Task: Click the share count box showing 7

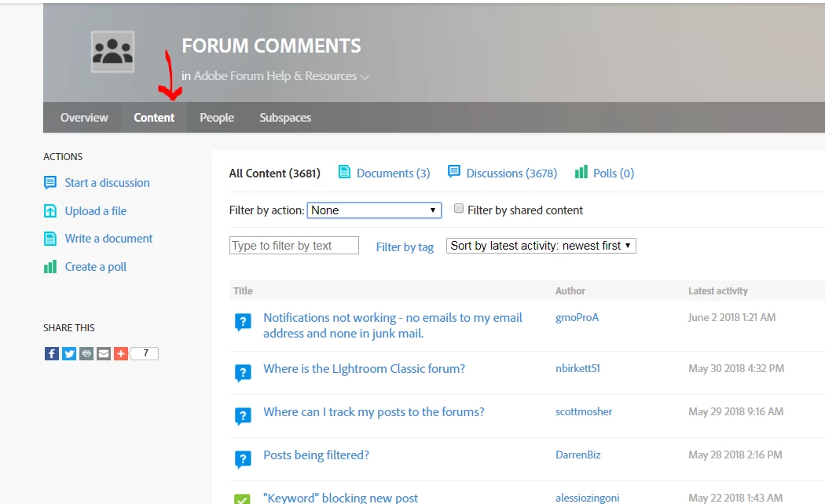Action: point(145,354)
